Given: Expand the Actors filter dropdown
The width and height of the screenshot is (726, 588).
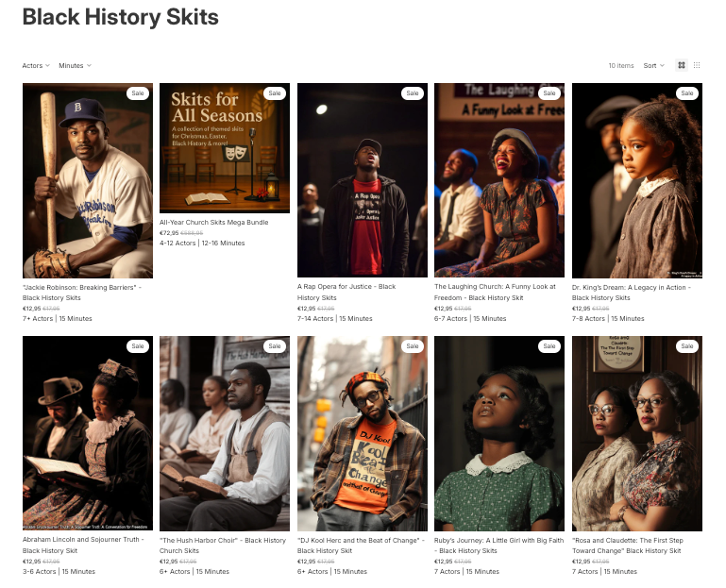Looking at the screenshot, I should click(36, 66).
